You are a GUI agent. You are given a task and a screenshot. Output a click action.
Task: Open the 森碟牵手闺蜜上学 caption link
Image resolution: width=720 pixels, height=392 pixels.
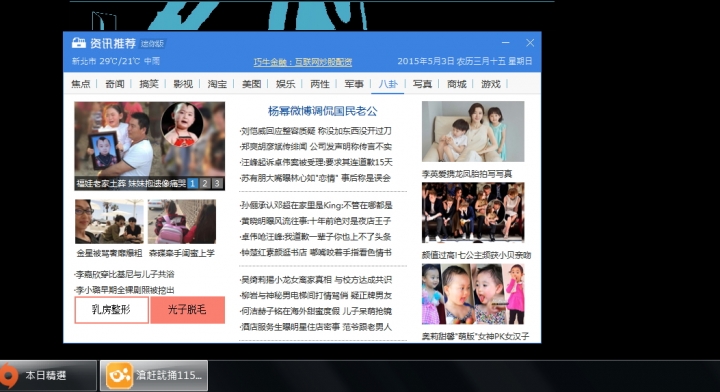click(x=182, y=253)
